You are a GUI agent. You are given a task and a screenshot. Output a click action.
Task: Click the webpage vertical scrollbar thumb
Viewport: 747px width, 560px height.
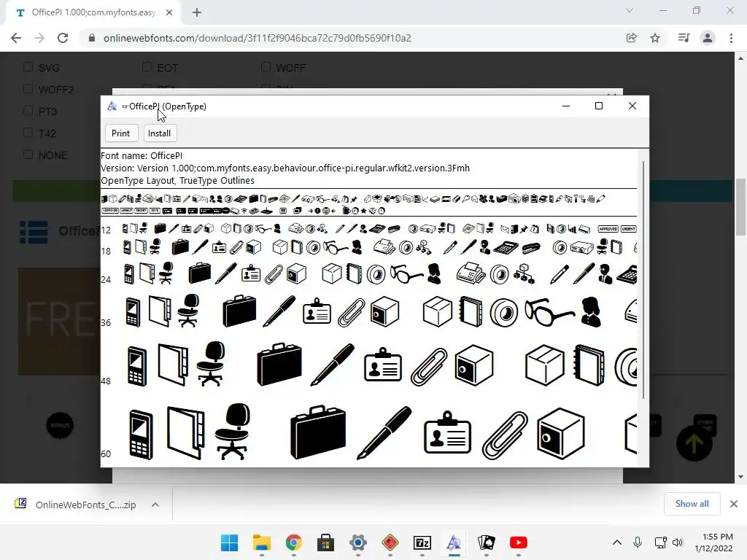coord(740,207)
